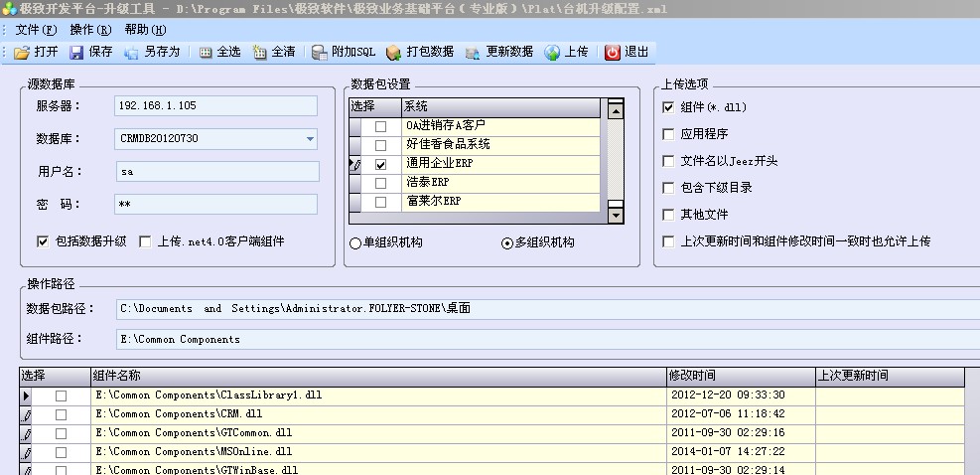This screenshot has width=980, height=475.
Task: Open the 文件(F) menu
Action: coord(37,30)
